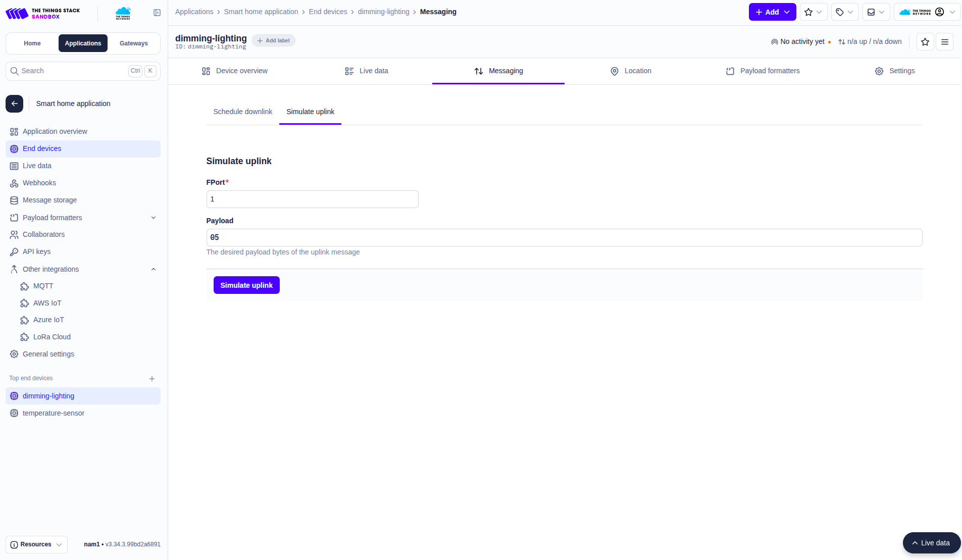Click the Simulate uplink button
The height and width of the screenshot is (560, 962).
click(246, 285)
